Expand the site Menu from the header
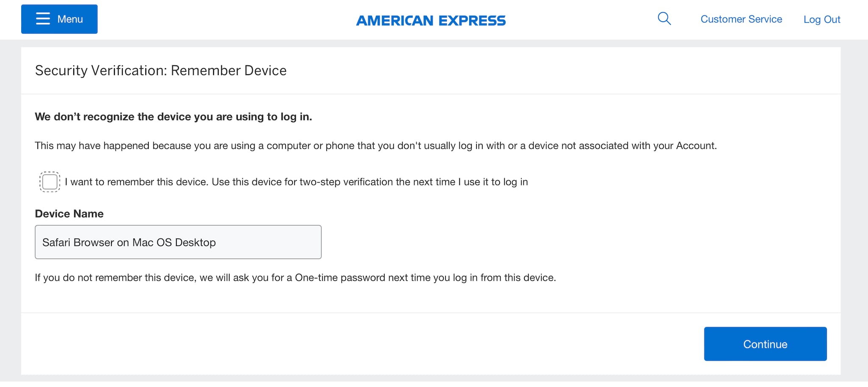 tap(59, 19)
